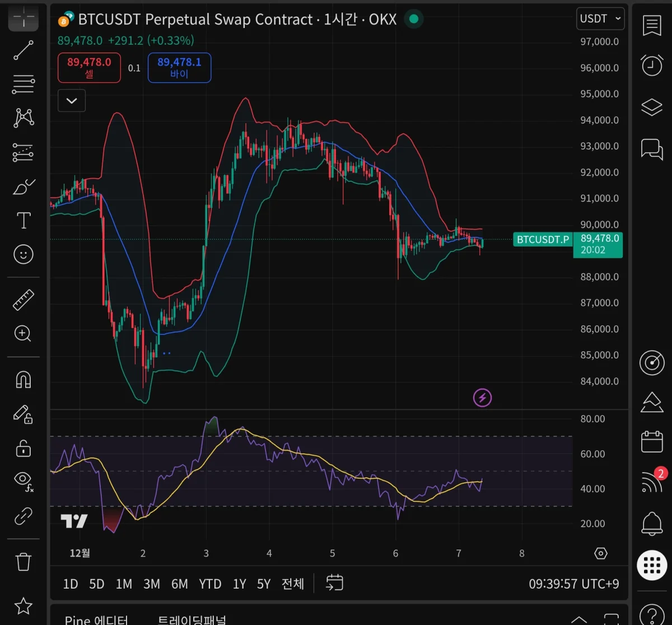Image resolution: width=672 pixels, height=625 pixels.
Task: Open the chat speech bubbles panel
Action: [x=652, y=149]
